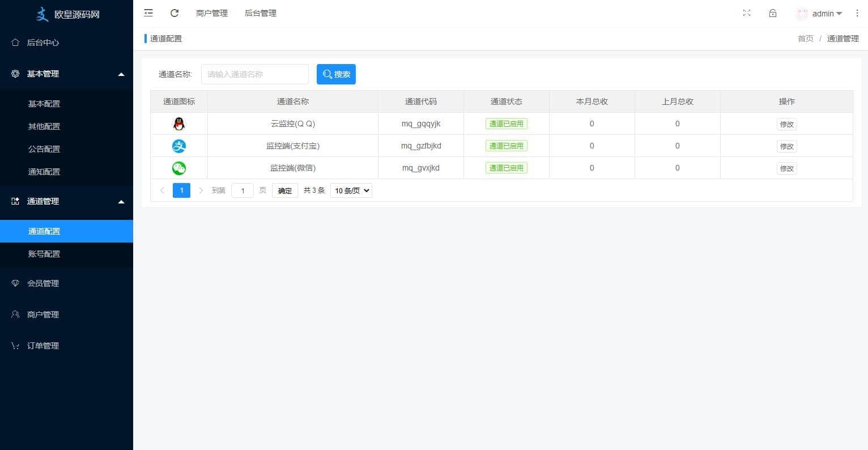Click the QQ penguin channel icon
868x450 pixels.
click(179, 124)
